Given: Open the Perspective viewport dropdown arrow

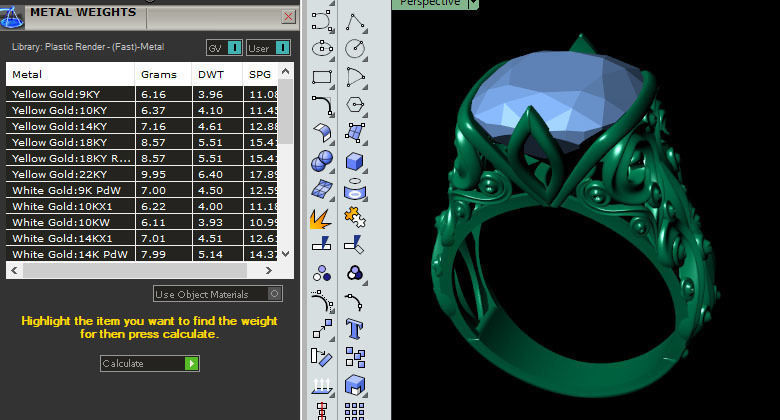Looking at the screenshot, I should pyautogui.click(x=473, y=4).
